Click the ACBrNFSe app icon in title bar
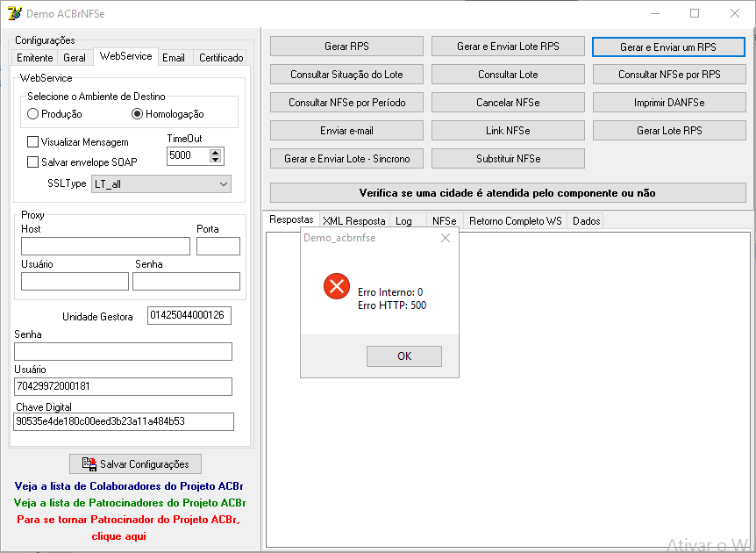This screenshot has height=553, width=756. tap(14, 13)
